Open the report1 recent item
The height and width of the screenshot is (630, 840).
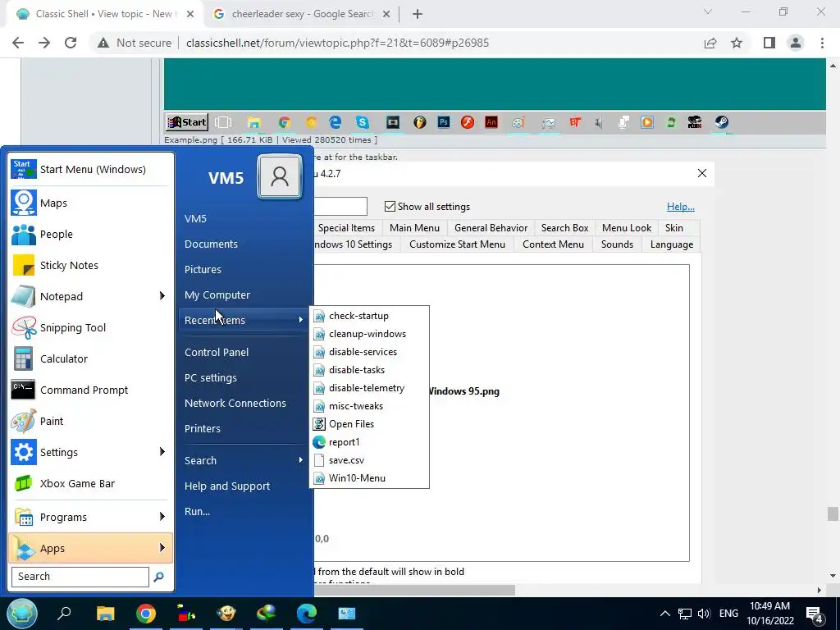click(370, 442)
